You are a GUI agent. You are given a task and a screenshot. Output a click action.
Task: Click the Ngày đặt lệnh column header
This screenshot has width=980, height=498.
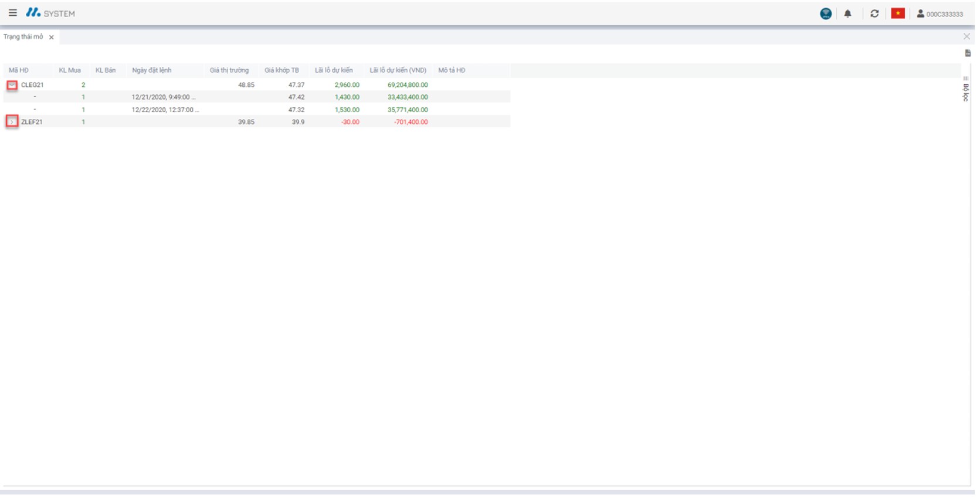coord(152,70)
